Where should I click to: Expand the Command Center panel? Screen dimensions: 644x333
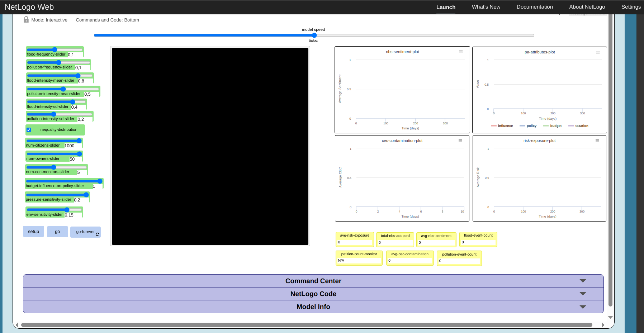click(313, 281)
